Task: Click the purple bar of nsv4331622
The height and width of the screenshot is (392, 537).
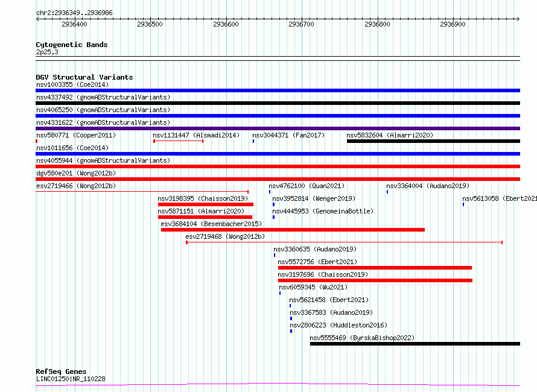Action: tap(278, 128)
